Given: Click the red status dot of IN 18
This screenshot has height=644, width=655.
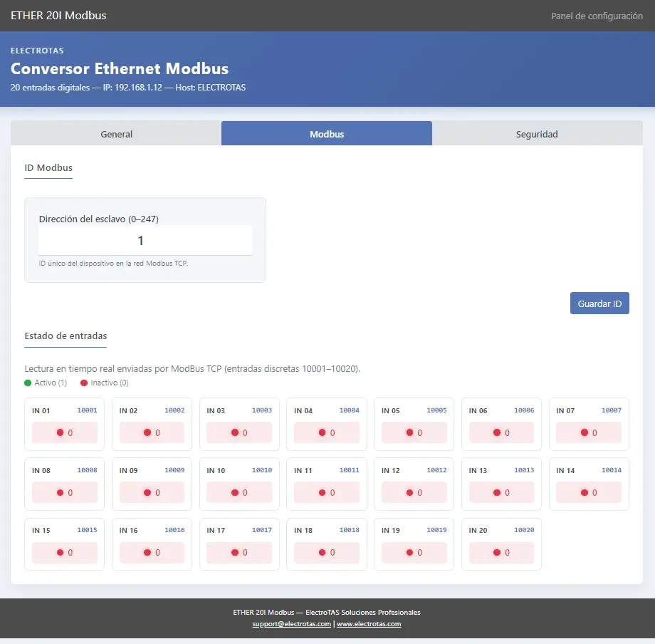Looking at the screenshot, I should 322,553.
